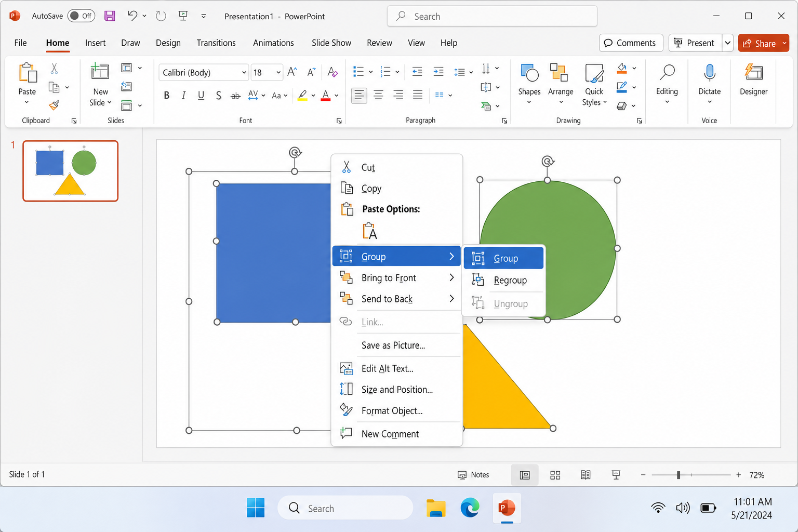
Task: Center align the text
Action: click(x=378, y=95)
